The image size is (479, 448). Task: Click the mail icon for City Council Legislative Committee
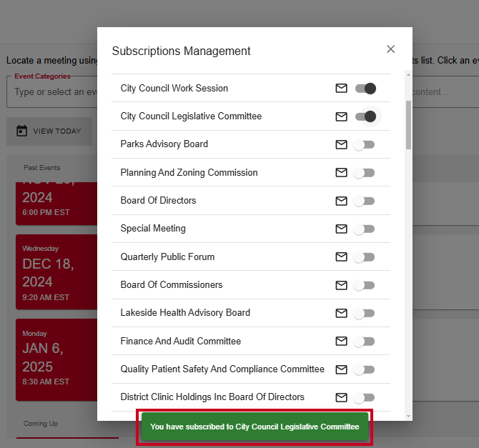point(341,116)
